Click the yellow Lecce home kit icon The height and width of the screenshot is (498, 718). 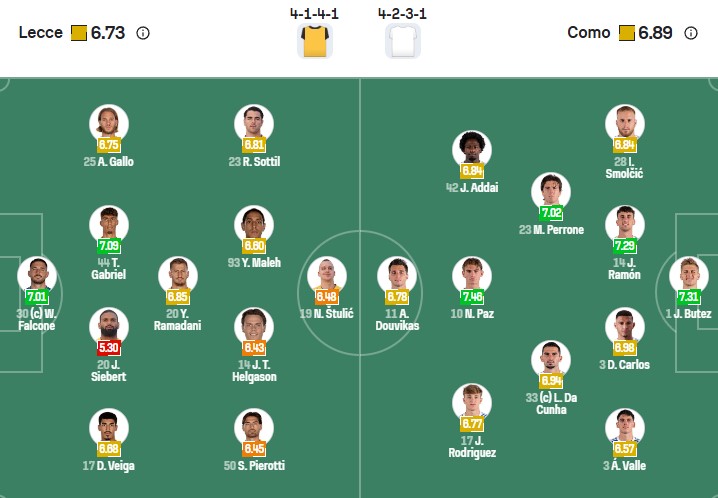coord(315,41)
